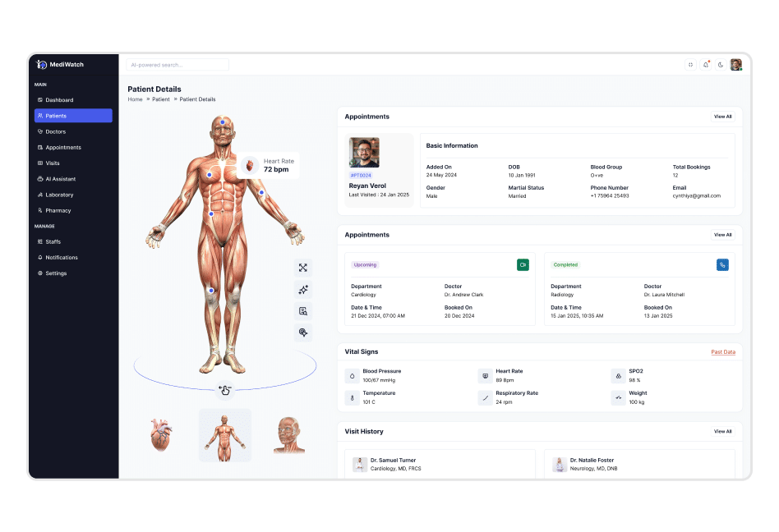The height and width of the screenshot is (532, 779).
Task: Toggle dark mode with the moon icon
Action: [x=720, y=64]
